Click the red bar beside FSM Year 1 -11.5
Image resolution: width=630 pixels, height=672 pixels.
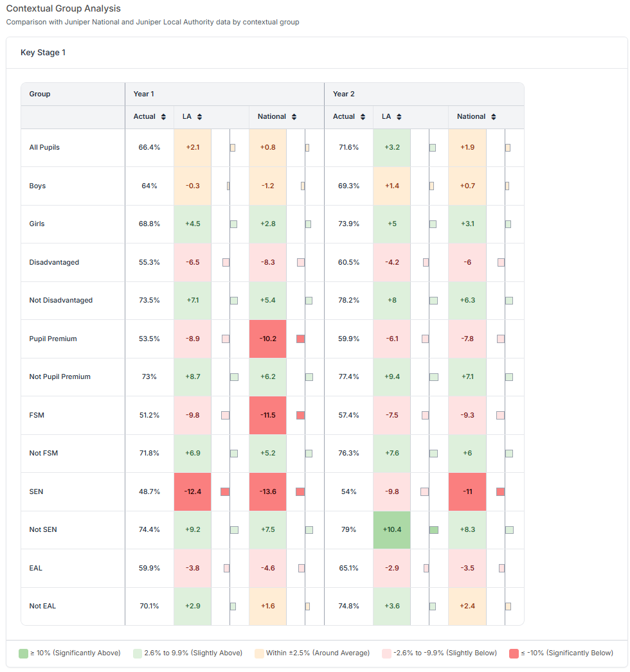click(x=300, y=416)
